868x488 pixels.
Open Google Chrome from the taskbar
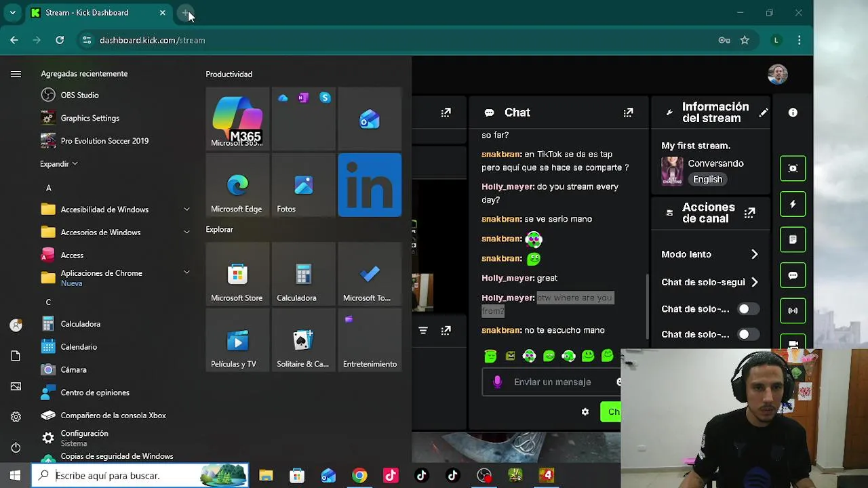click(x=359, y=476)
